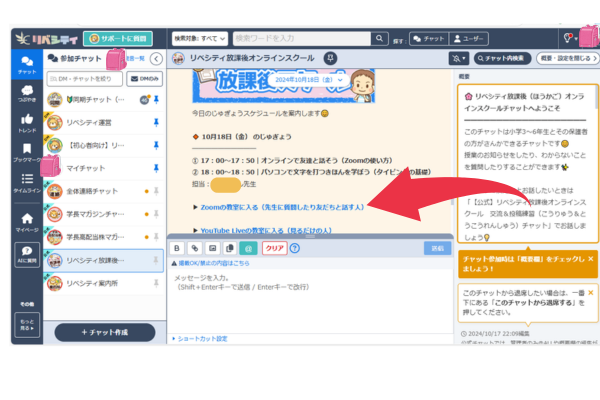The image size is (600, 400).
Task: Open the editor help question-mark icon
Action: click(x=295, y=248)
